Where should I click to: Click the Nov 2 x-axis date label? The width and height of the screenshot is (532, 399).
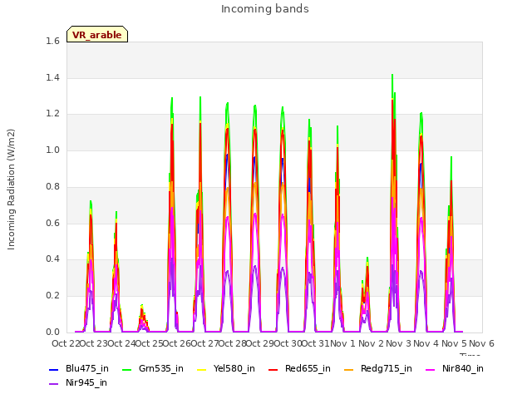click(371, 343)
